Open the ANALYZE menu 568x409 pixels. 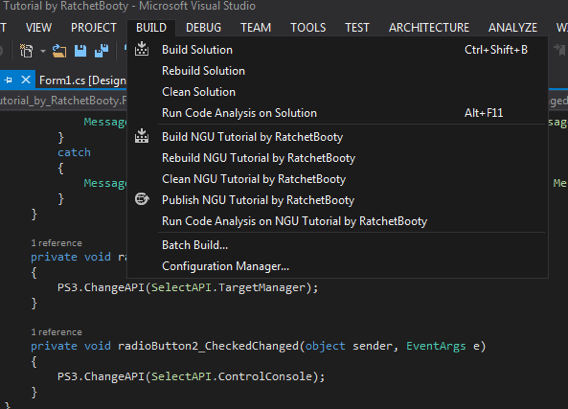pos(513,28)
